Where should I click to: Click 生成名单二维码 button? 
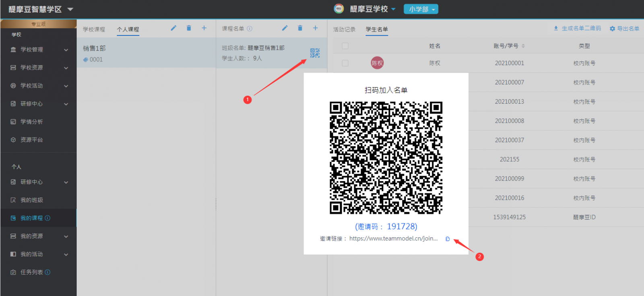[577, 29]
